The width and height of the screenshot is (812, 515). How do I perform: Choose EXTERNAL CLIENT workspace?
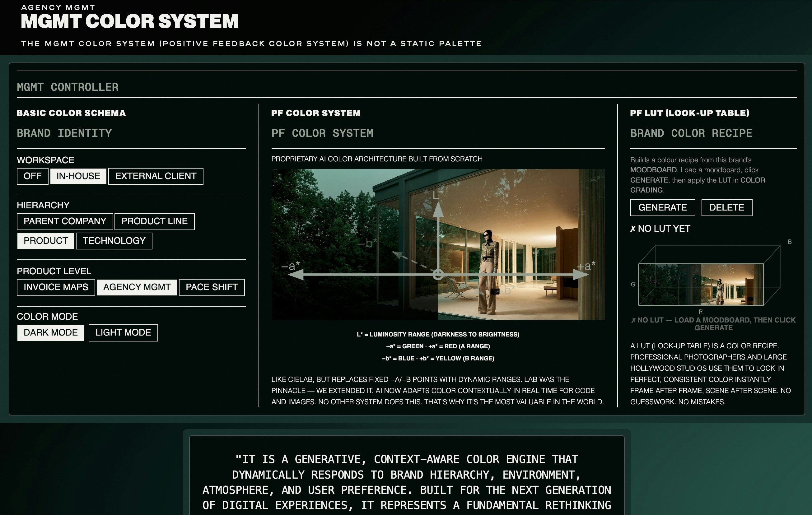(x=156, y=176)
